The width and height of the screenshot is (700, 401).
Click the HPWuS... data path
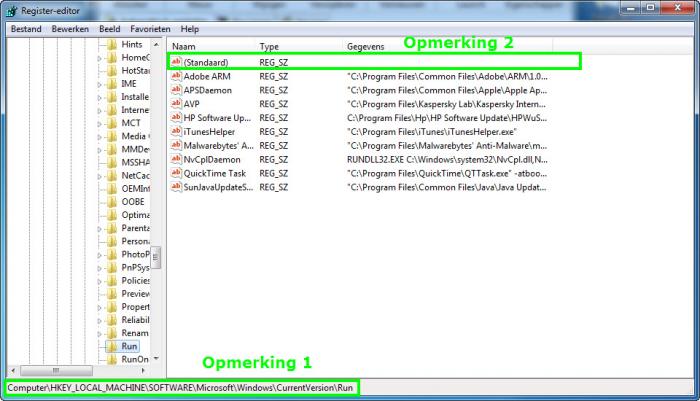click(447, 118)
